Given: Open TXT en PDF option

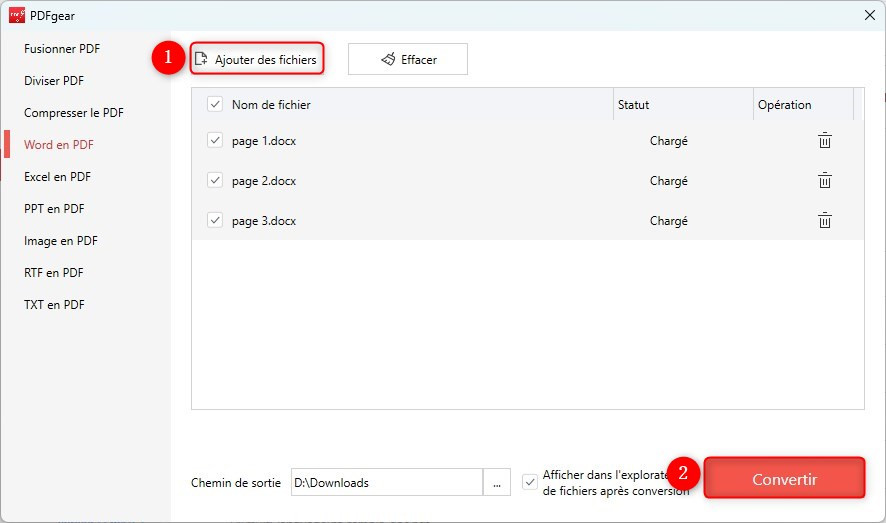Looking at the screenshot, I should pos(54,305).
